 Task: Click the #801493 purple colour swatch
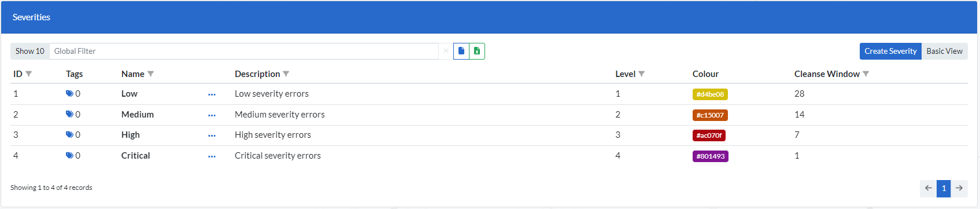point(711,156)
